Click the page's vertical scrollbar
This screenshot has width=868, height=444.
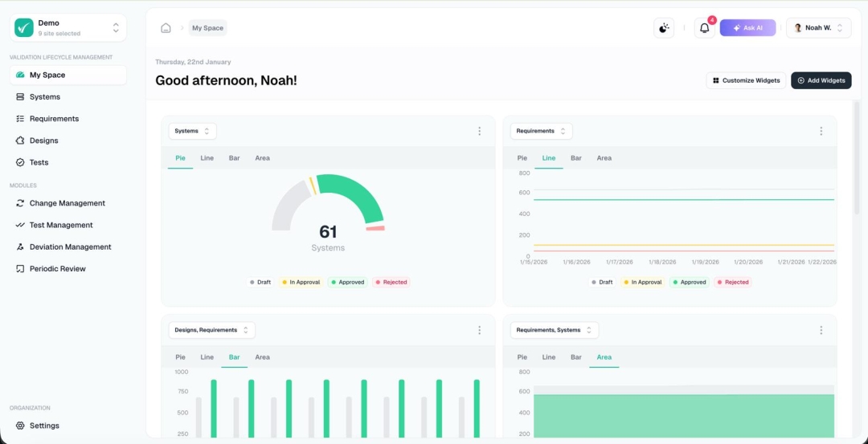(856, 161)
